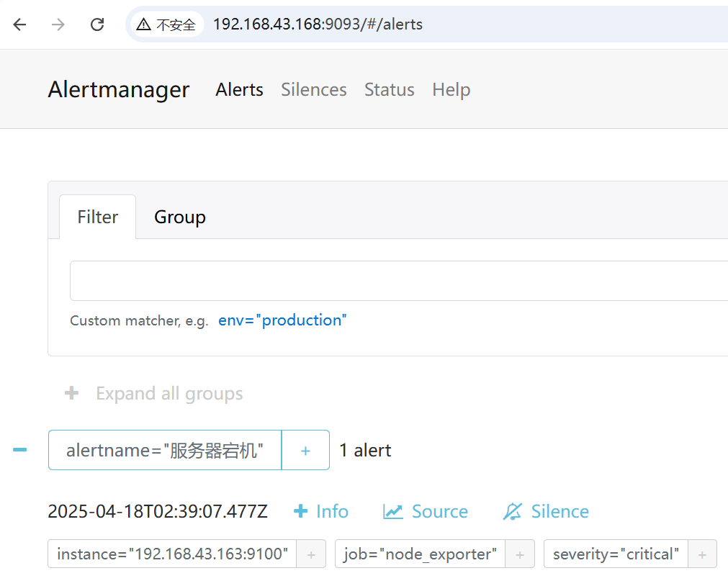Image resolution: width=728 pixels, height=581 pixels.
Task: Click the address bar URL
Action: pyautogui.click(x=318, y=24)
